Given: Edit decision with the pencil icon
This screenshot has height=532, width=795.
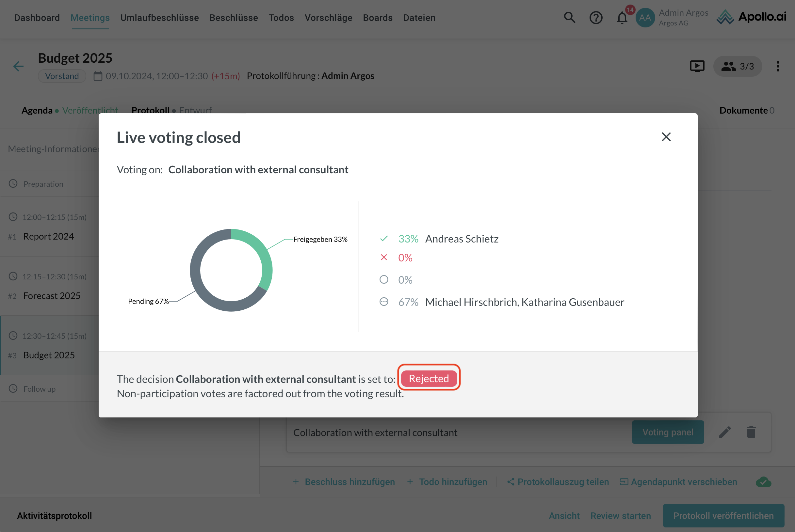Looking at the screenshot, I should (x=725, y=432).
